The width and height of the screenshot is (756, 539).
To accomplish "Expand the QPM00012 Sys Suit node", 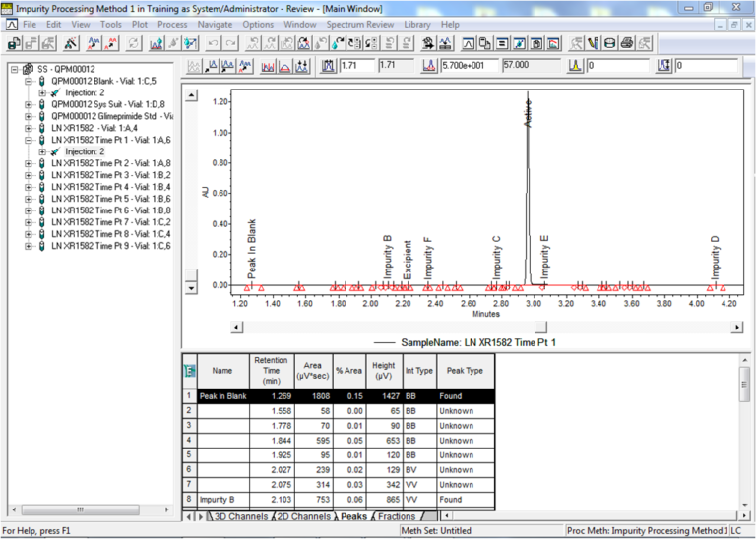I will 29,104.
